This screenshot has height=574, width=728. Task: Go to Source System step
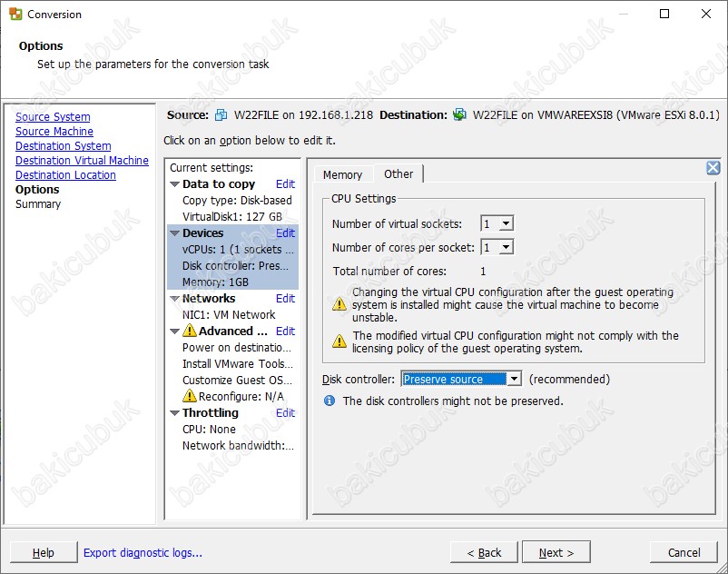pyautogui.click(x=53, y=117)
